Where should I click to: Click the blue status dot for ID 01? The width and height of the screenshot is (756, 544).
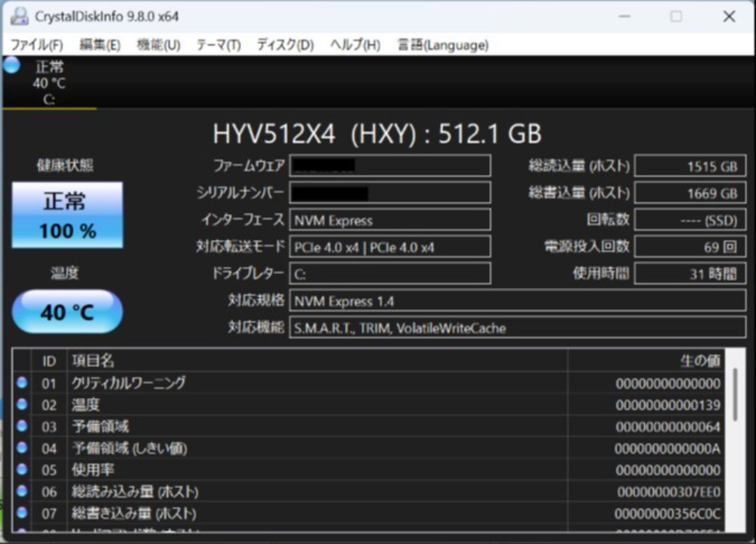[x=22, y=383]
